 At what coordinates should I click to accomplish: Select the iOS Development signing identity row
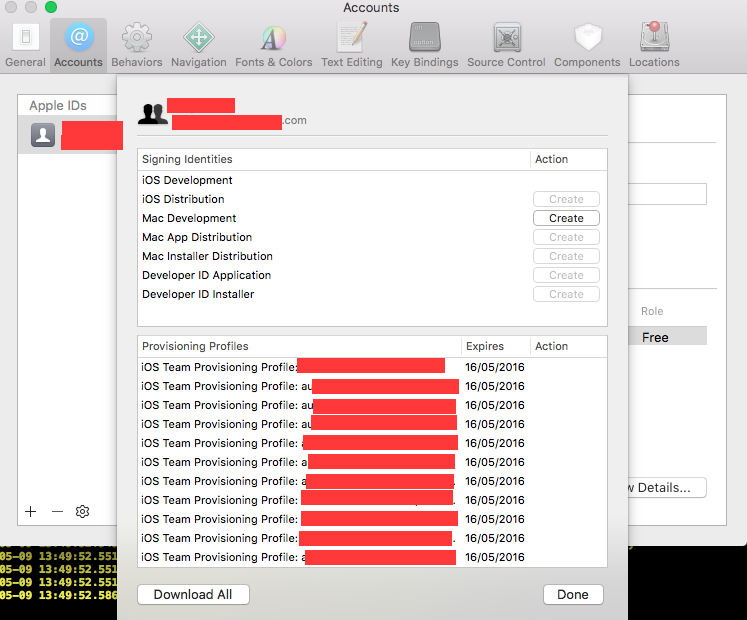(x=372, y=180)
